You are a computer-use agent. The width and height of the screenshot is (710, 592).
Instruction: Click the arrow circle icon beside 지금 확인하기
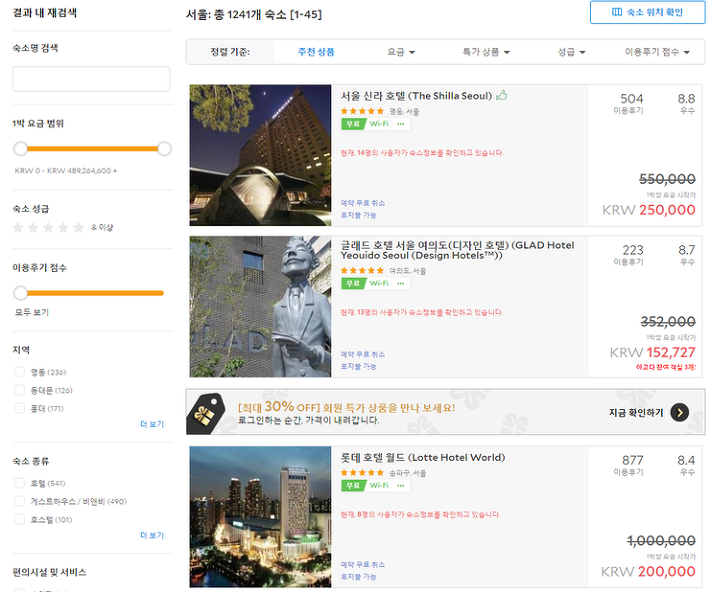(680, 412)
